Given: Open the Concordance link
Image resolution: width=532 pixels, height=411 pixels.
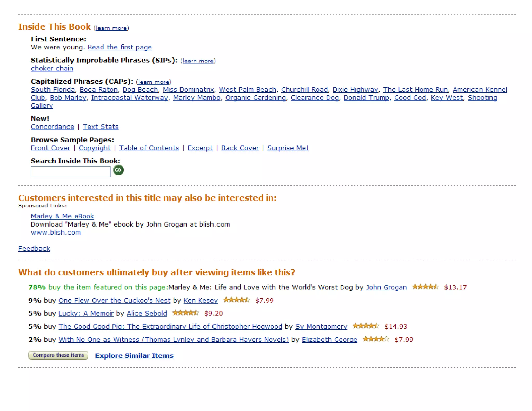Looking at the screenshot, I should click(x=52, y=127).
